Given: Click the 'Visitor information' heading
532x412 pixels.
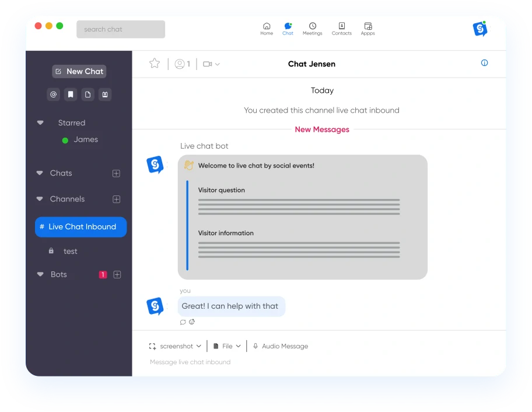Looking at the screenshot, I should (226, 233).
